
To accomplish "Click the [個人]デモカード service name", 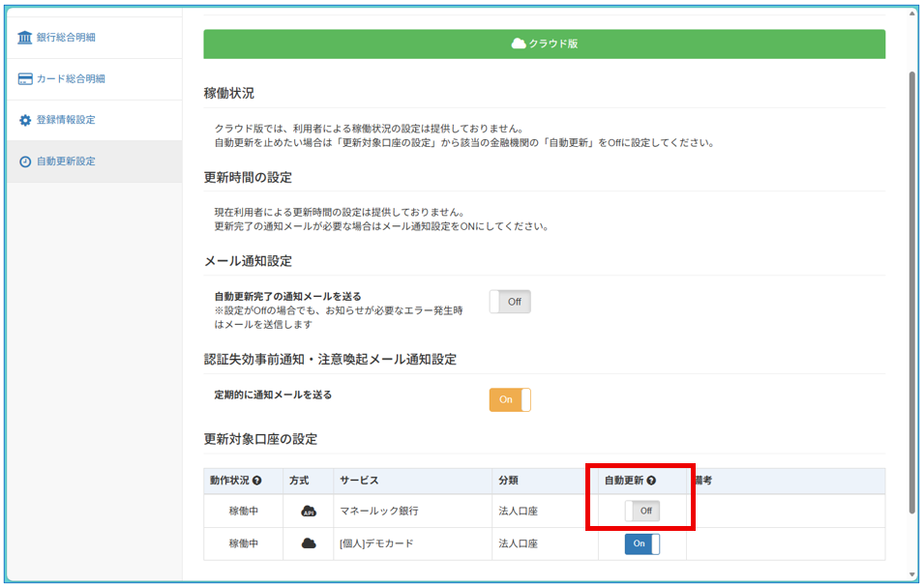I will tap(376, 543).
